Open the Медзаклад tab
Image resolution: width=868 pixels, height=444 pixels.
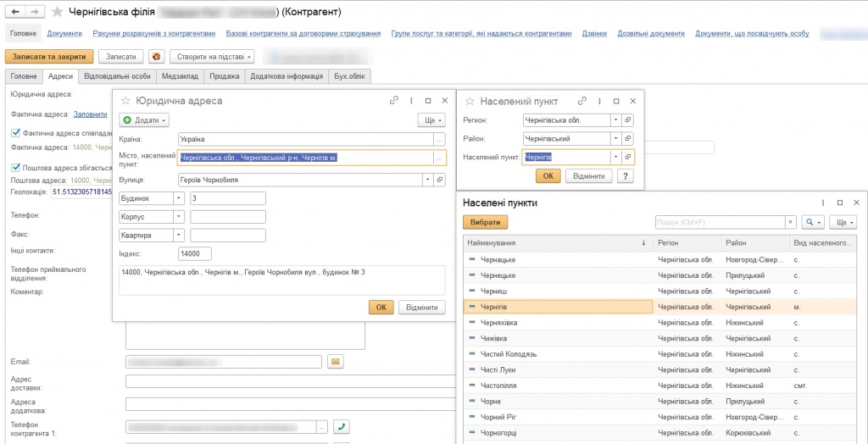tap(180, 76)
